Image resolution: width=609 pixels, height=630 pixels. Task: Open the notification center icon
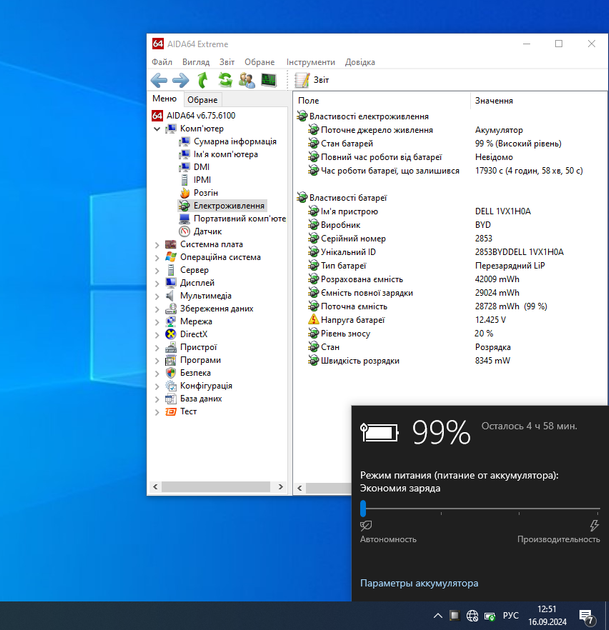[x=587, y=616]
